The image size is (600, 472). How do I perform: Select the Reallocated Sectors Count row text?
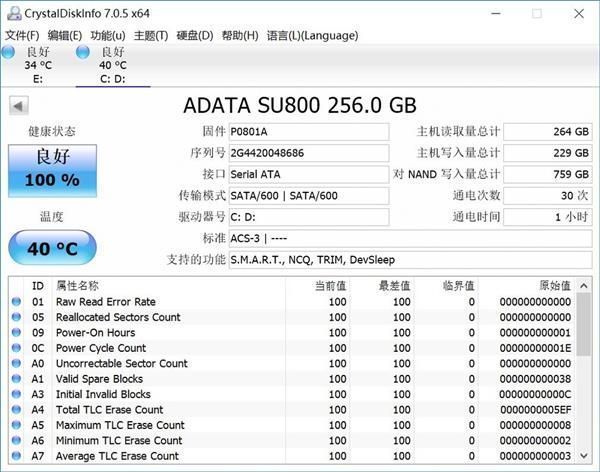[x=118, y=317]
